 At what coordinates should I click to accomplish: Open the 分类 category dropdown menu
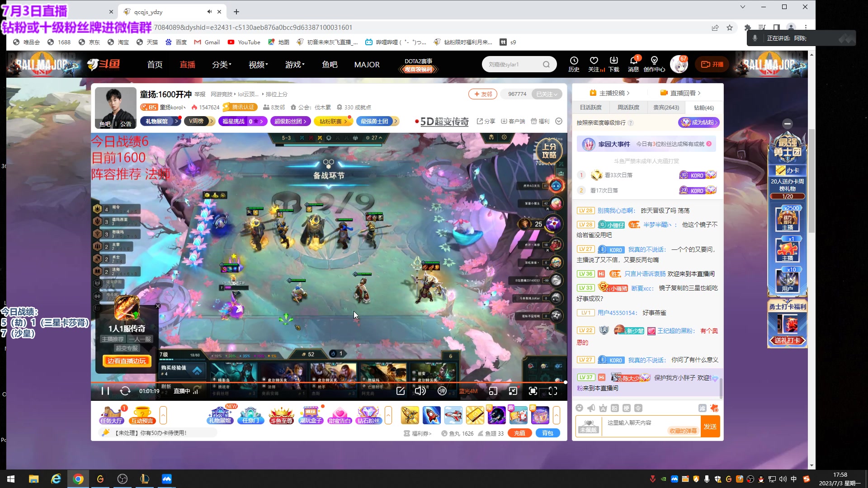[x=222, y=65]
